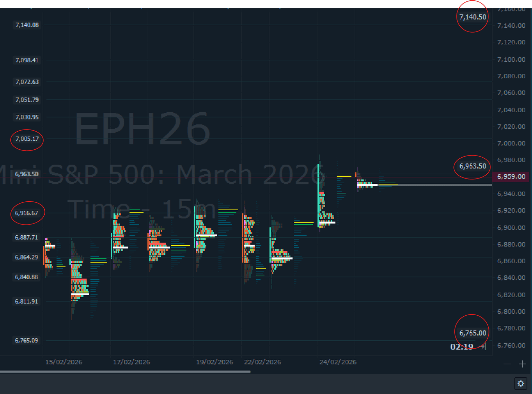Click the 7,098.41 price level label

[27, 60]
